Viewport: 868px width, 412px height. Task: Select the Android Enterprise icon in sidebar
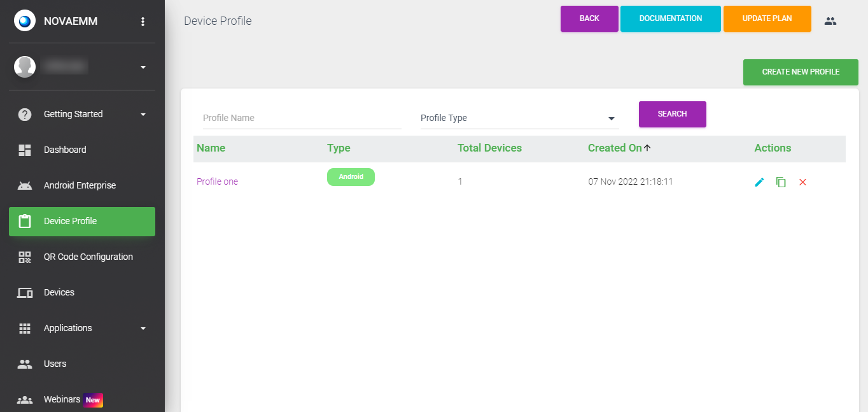click(x=24, y=185)
